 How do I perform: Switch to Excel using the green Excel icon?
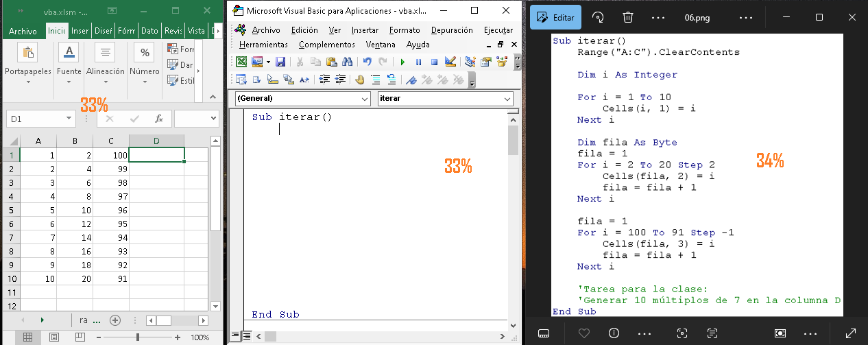[x=241, y=62]
